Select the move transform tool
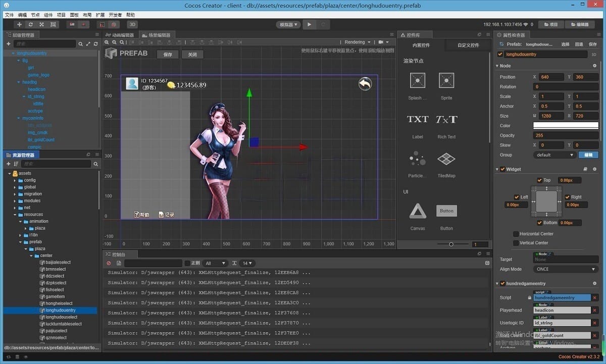The width and height of the screenshot is (606, 364). 20,24
